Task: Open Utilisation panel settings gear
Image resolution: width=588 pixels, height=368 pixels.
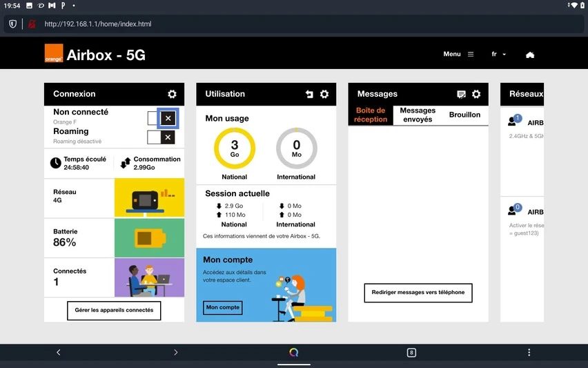Action: point(324,94)
